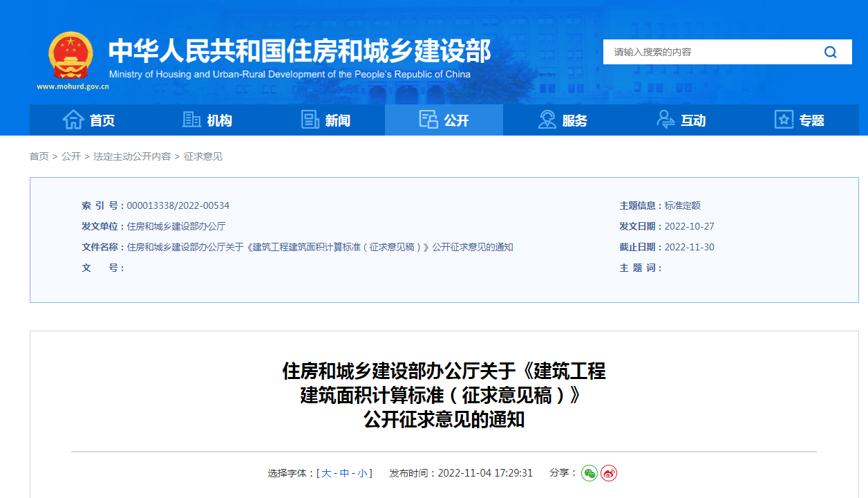
Task: Open the 互动 navigation tab
Action: point(681,120)
